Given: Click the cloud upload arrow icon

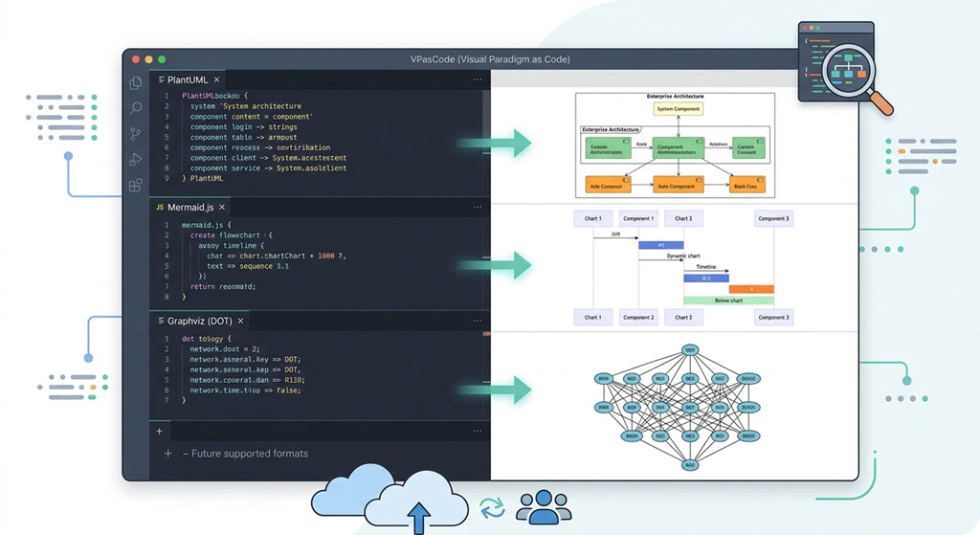Looking at the screenshot, I should 418,518.
